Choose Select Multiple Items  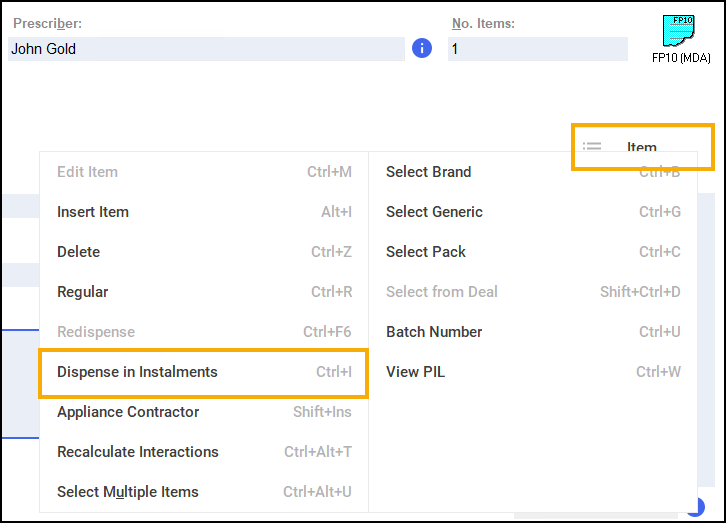point(128,492)
